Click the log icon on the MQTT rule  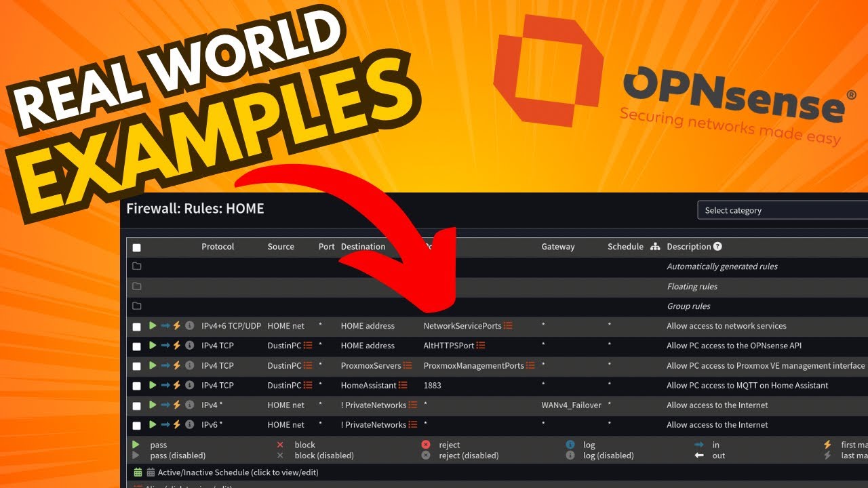pos(190,385)
